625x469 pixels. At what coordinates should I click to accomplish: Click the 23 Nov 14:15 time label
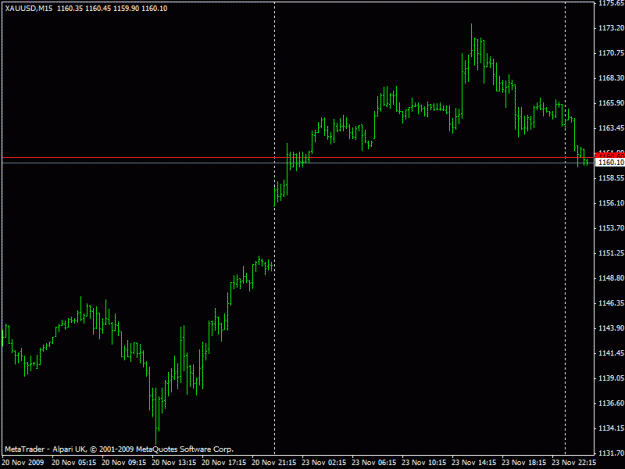coord(474,463)
